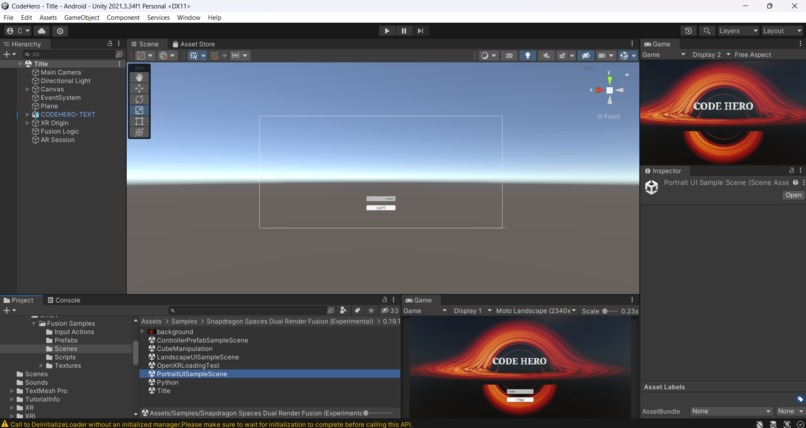Image resolution: width=806 pixels, height=428 pixels.
Task: Click the Hierarchy plus create button
Action: pyautogui.click(x=7, y=54)
